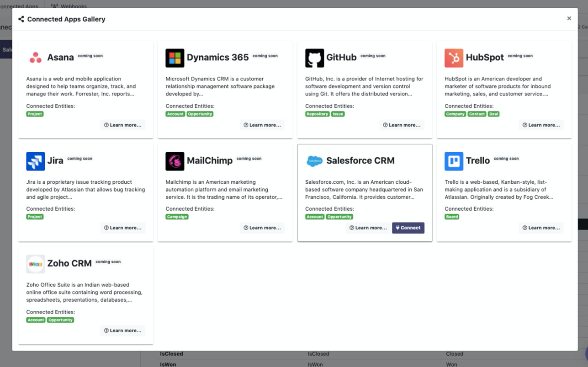Open Learn more for GitHub
Image resolution: width=588 pixels, height=367 pixels.
click(x=402, y=125)
